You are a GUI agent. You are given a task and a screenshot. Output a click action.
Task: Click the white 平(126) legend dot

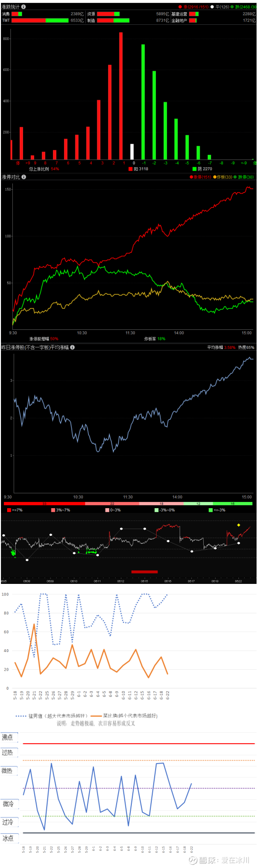(212, 7)
